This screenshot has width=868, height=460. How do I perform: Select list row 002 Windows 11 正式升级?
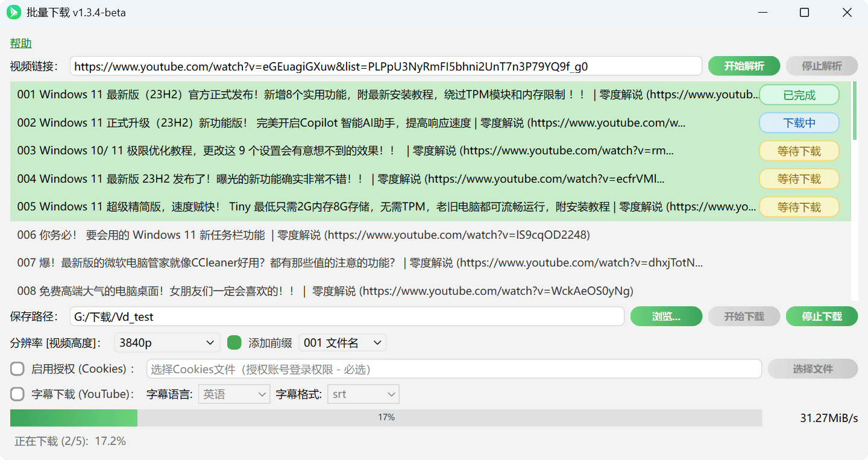point(430,123)
